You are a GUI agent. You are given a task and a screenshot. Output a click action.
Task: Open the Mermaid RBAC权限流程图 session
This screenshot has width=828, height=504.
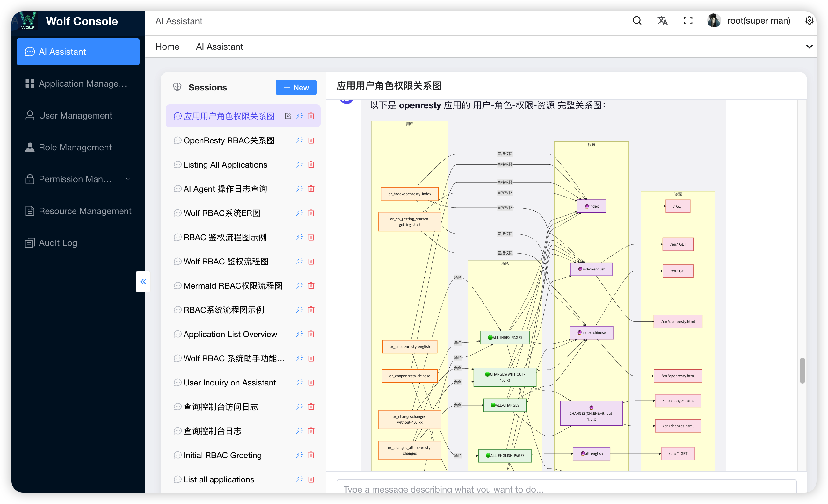(243, 285)
